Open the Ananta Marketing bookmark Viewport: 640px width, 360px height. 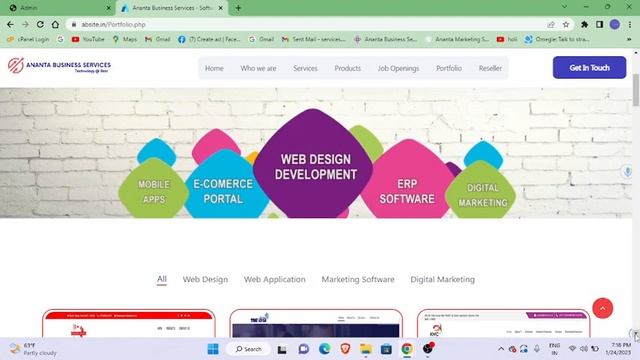[x=457, y=39]
